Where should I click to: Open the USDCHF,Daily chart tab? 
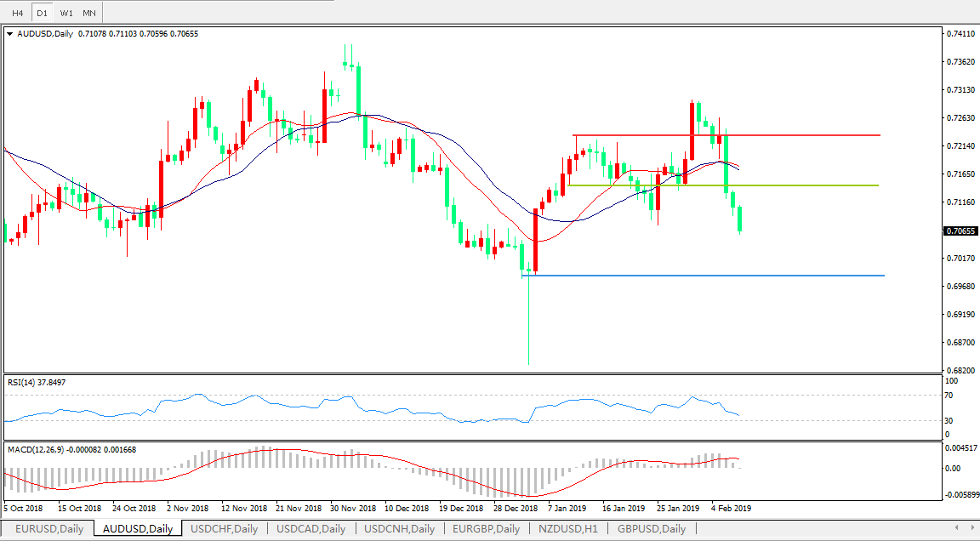coord(224,529)
